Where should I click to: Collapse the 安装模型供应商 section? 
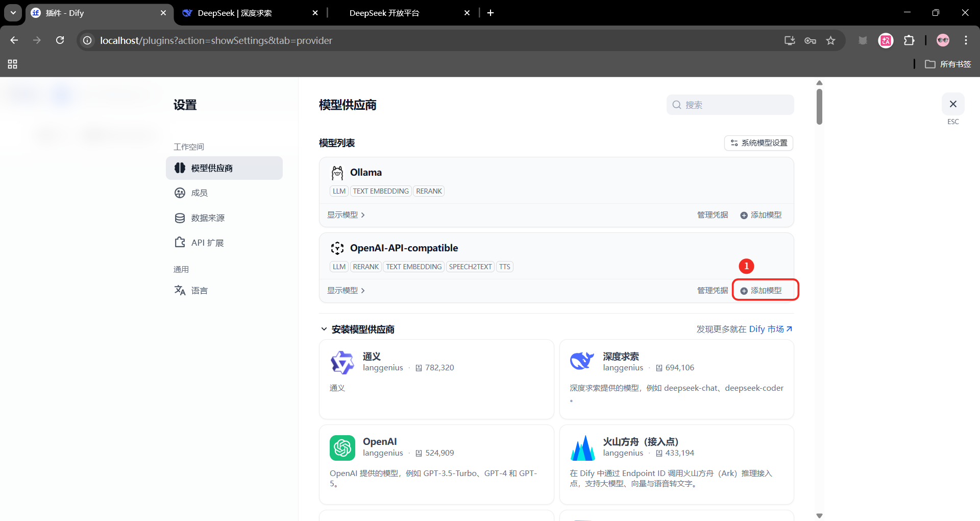click(x=324, y=329)
